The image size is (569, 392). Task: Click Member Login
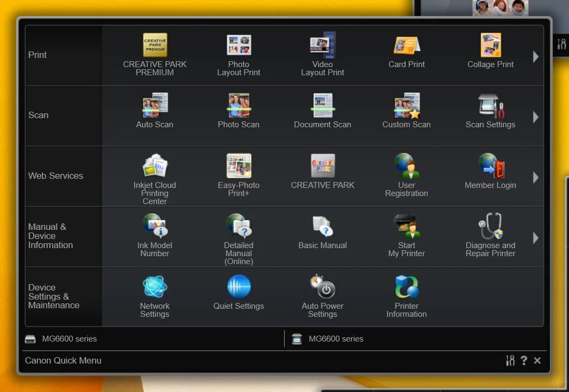tap(490, 171)
